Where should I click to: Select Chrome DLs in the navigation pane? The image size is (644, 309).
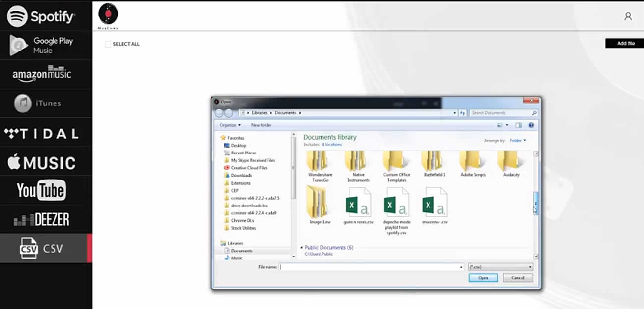tap(239, 220)
